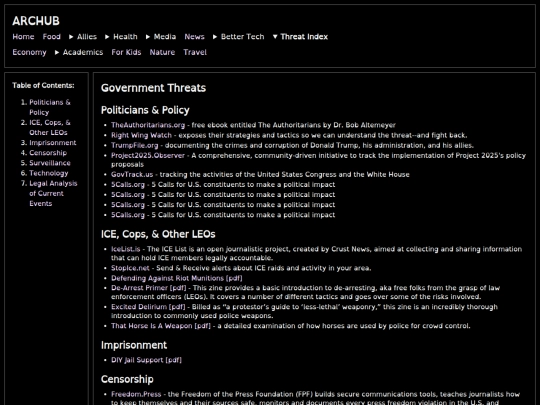This screenshot has width=540, height=405.
Task: Open the DIY Jail Support pdf
Action: pos(146,360)
